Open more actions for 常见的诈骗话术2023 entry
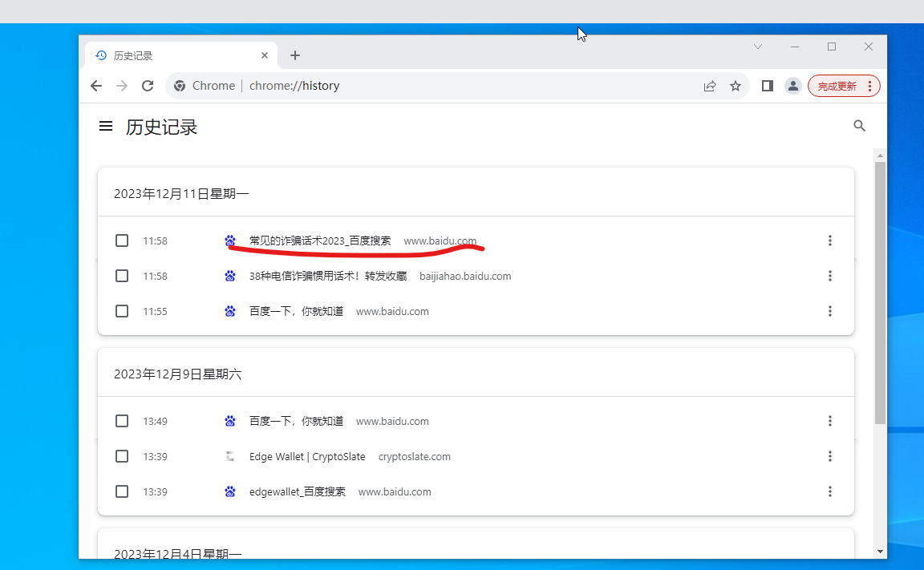924x570 pixels. click(829, 241)
